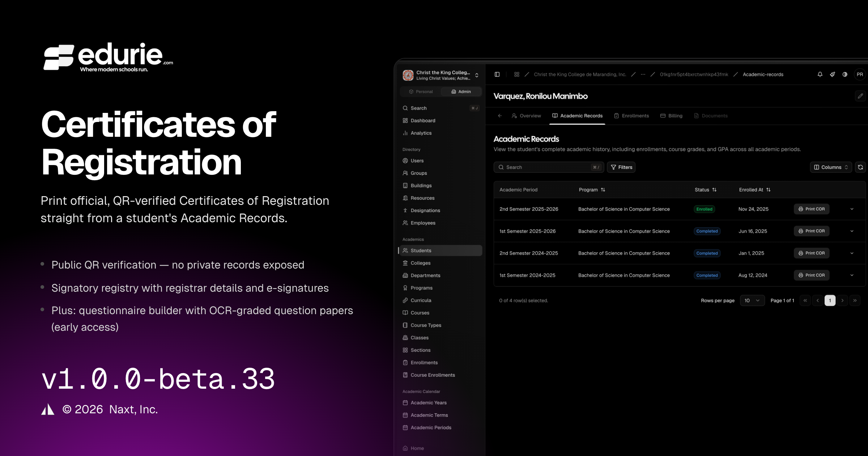Refresh the academic records table
Viewport: 868px width, 456px height.
click(x=860, y=167)
